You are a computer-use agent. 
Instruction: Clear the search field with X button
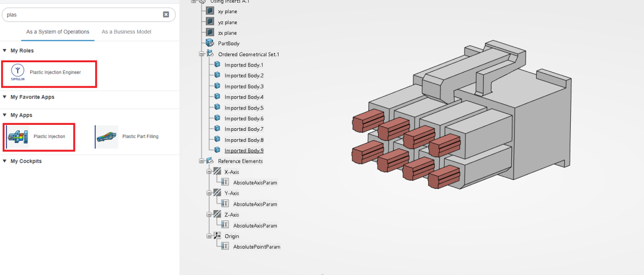(x=166, y=14)
